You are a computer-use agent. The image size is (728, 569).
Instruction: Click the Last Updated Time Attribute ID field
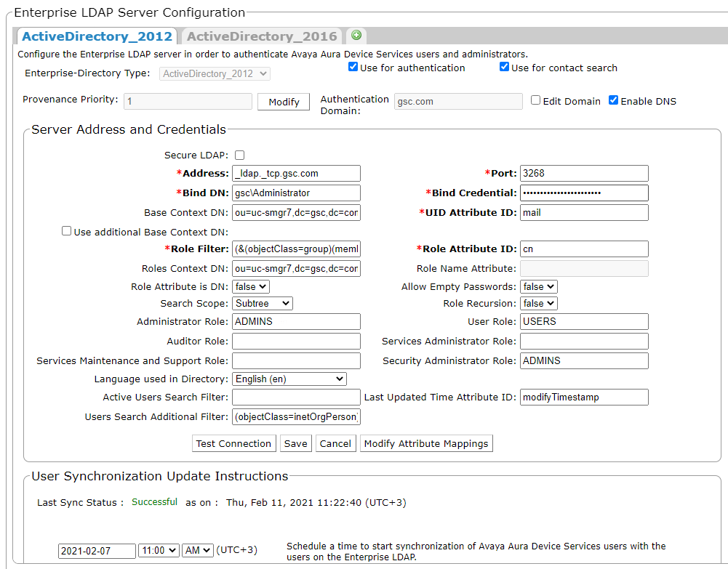point(584,397)
